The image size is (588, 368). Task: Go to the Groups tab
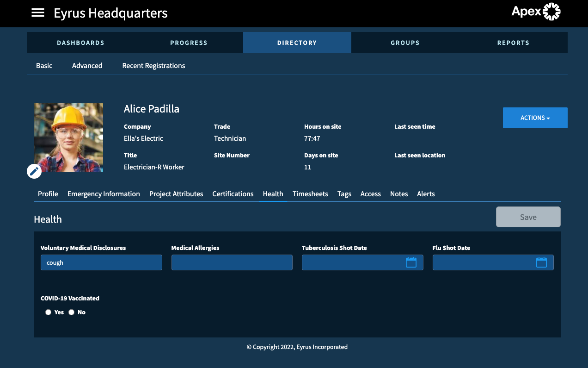click(x=405, y=43)
